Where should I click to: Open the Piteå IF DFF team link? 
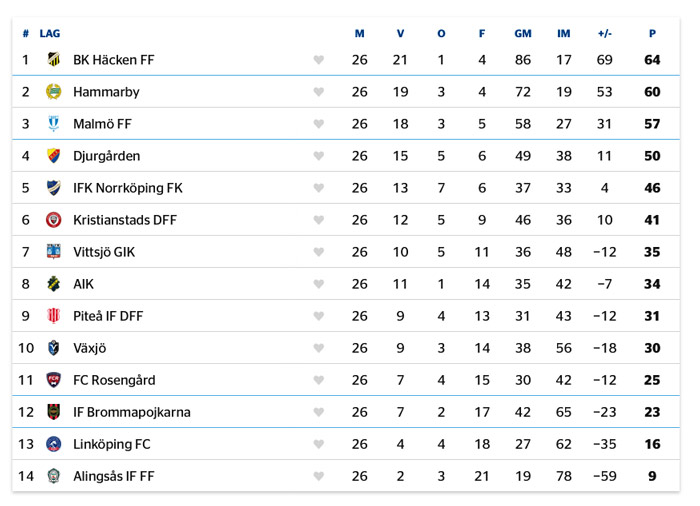[x=108, y=316]
